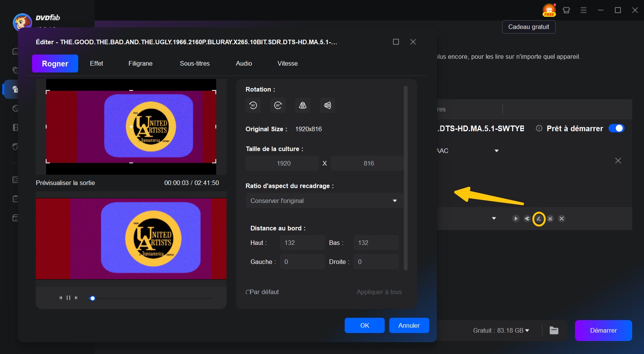This screenshot has height=354, width=644.
Task: Click the play icon in the task row
Action: (516, 219)
